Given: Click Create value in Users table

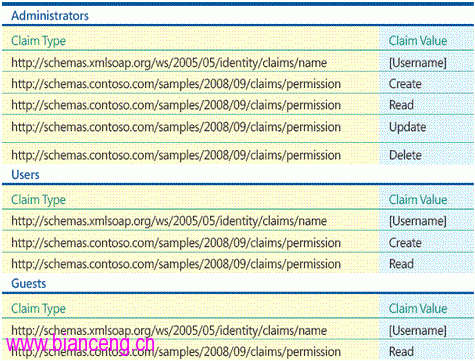Looking at the screenshot, I should click(405, 243).
